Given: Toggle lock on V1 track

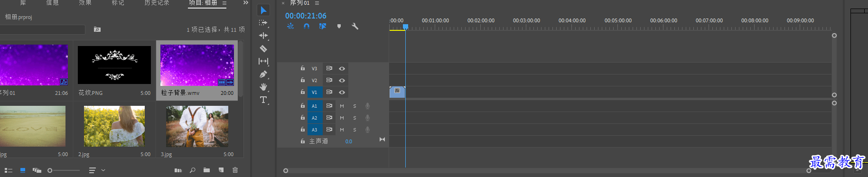Looking at the screenshot, I should [x=303, y=92].
